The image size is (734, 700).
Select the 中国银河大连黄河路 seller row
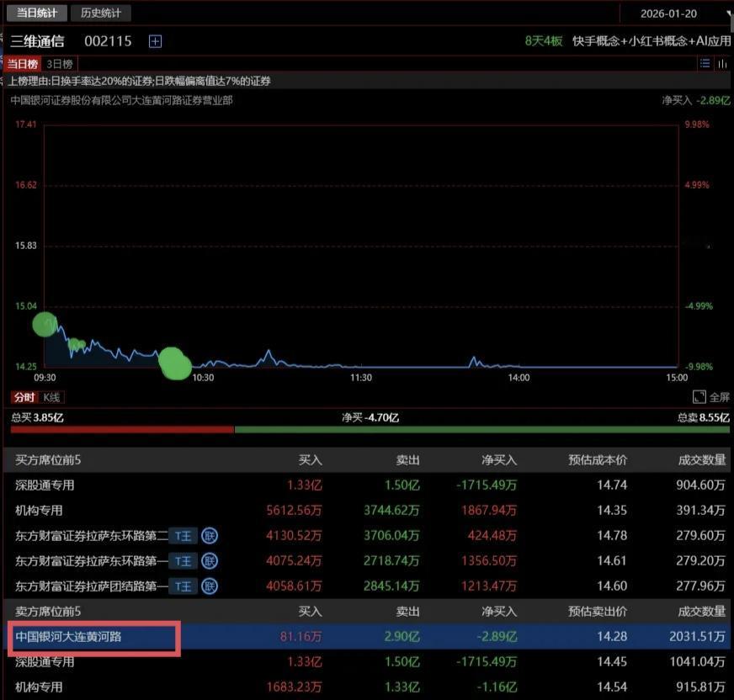pyautogui.click(x=368, y=636)
